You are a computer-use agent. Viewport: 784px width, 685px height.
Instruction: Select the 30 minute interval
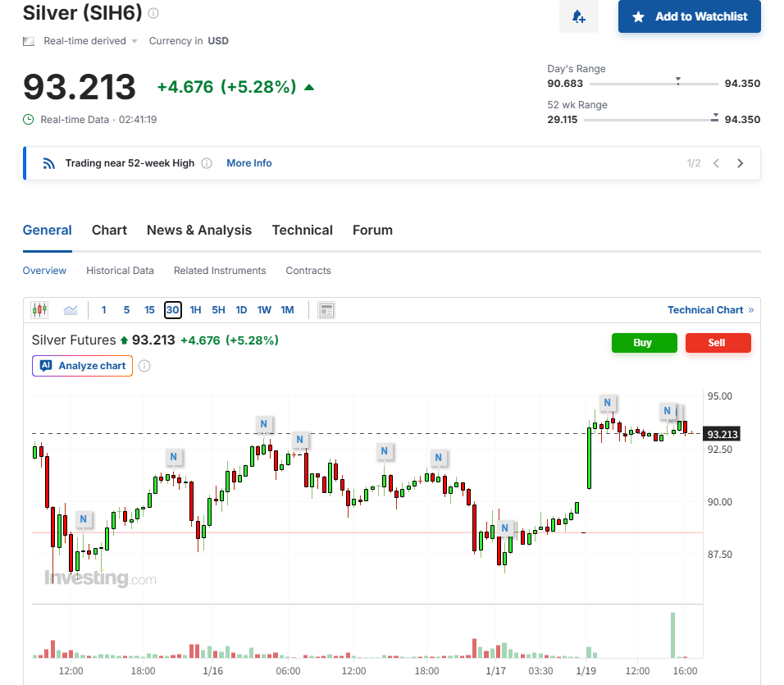pyautogui.click(x=172, y=310)
